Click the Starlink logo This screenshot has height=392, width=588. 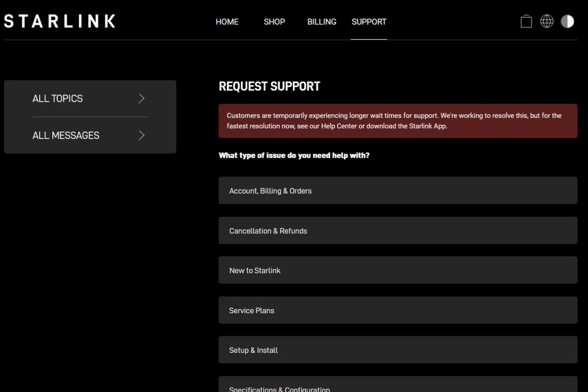[60, 21]
